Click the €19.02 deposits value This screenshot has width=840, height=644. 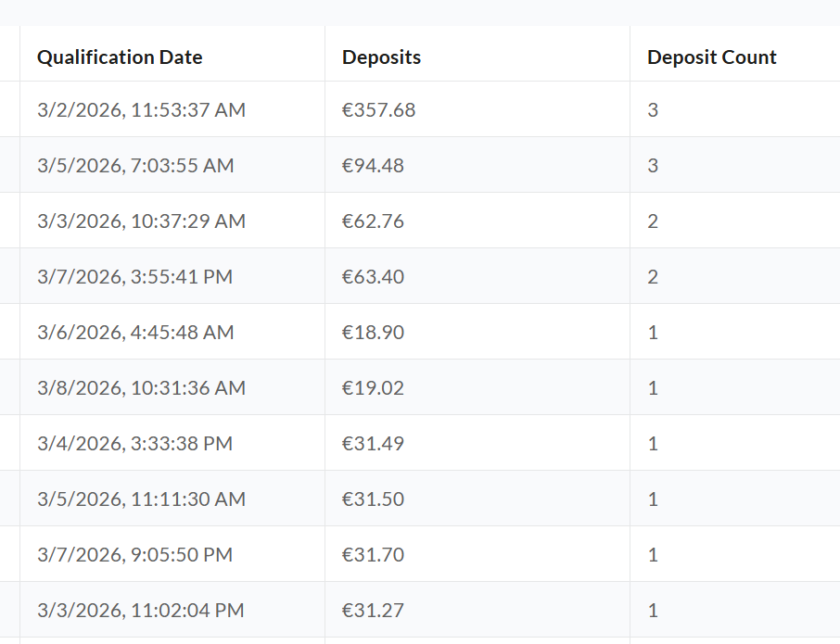click(x=373, y=388)
